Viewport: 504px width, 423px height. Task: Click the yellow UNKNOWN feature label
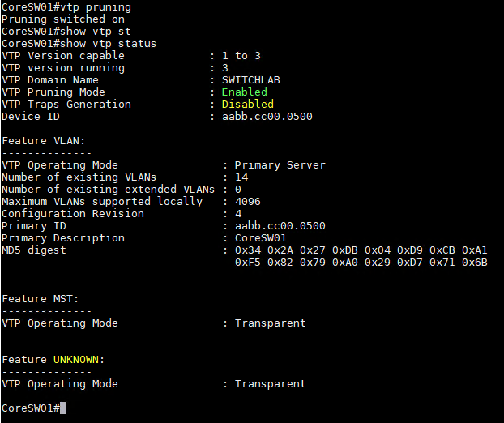click(76, 359)
